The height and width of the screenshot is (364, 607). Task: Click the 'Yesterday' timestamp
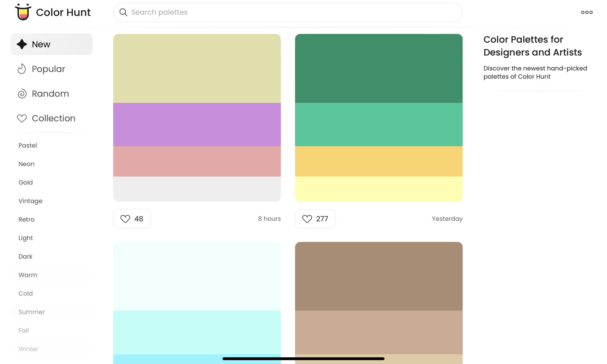click(x=447, y=219)
